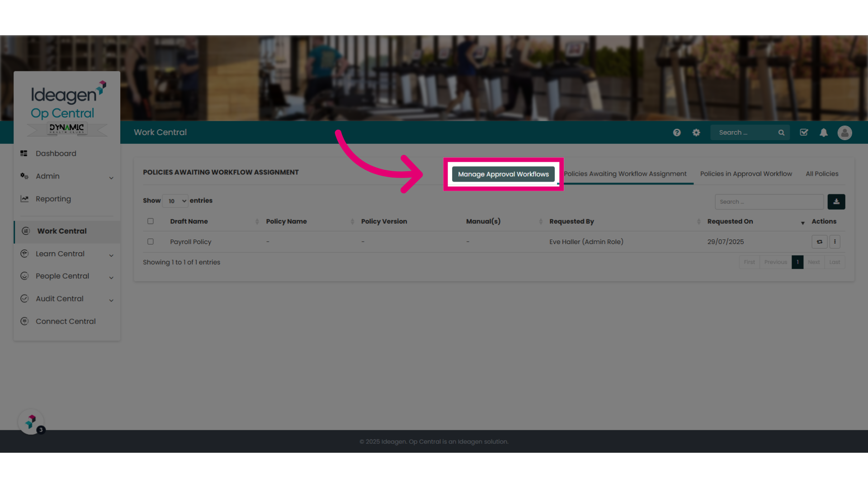868x488 pixels.
Task: Click the Audit Central icon in sidebar
Action: [24, 299]
